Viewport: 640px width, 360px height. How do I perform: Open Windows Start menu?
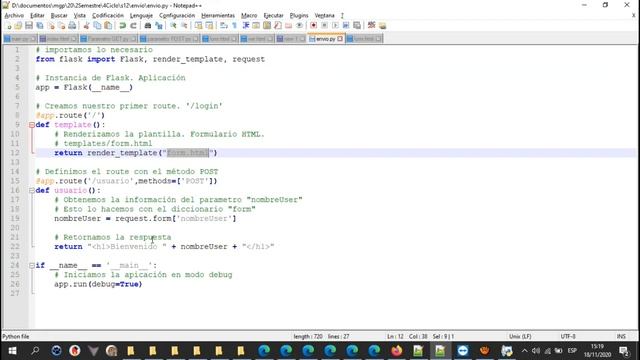click(12, 351)
